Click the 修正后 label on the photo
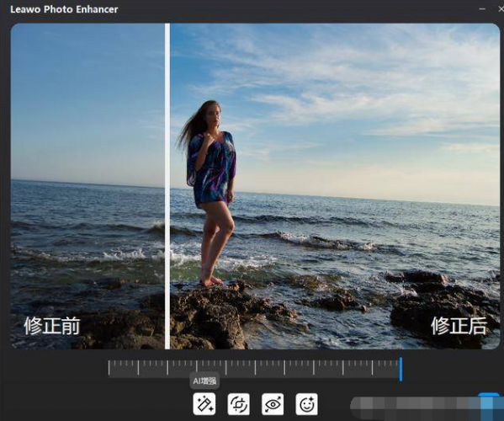This screenshot has width=504, height=421. click(x=459, y=326)
